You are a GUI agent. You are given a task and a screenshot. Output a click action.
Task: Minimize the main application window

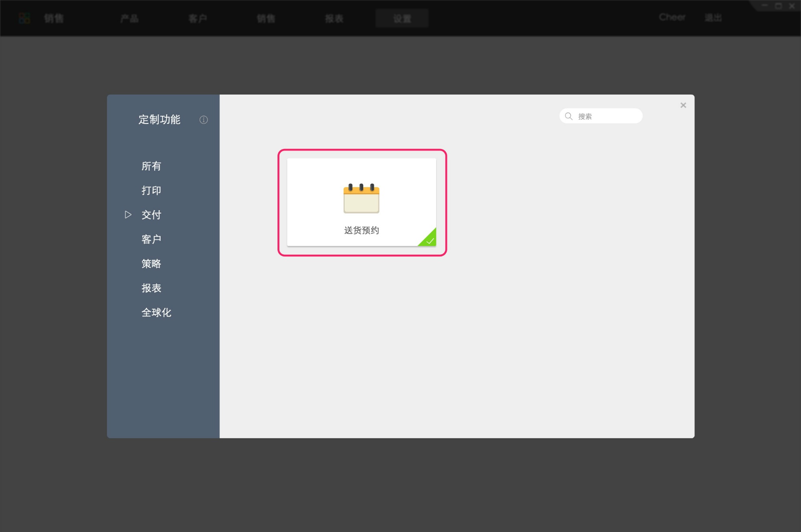[x=765, y=6]
